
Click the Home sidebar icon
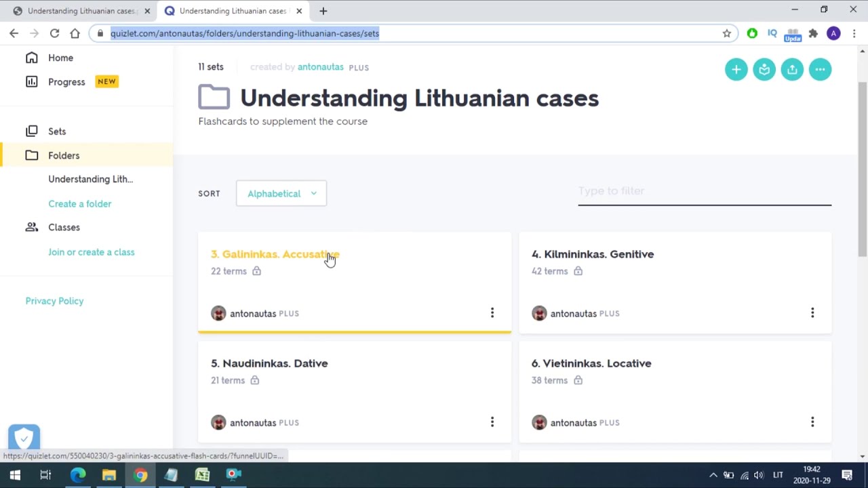pyautogui.click(x=32, y=58)
